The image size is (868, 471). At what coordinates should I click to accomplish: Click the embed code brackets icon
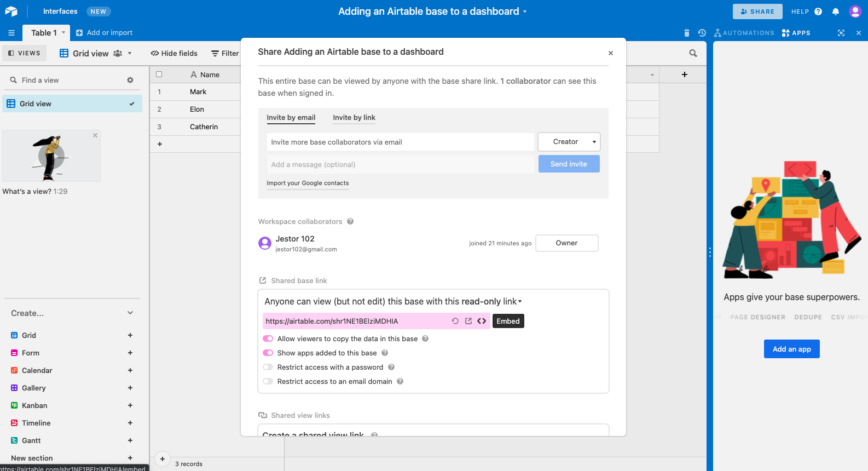pyautogui.click(x=482, y=321)
